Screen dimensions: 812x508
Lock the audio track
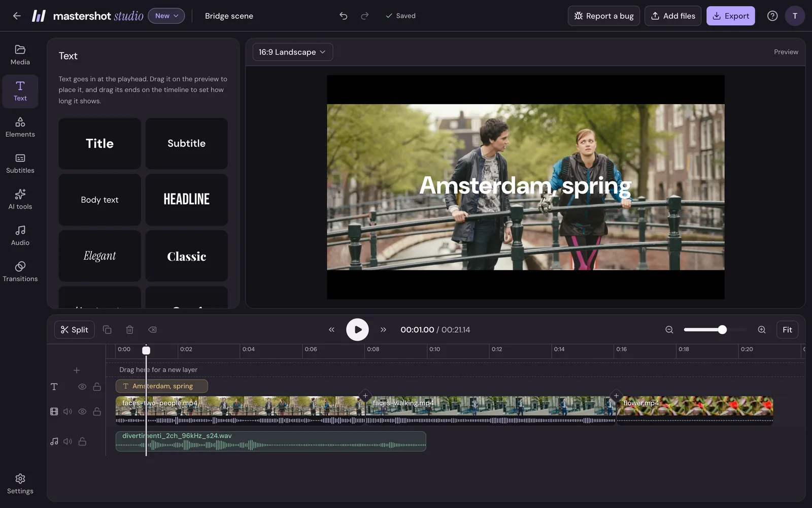click(x=82, y=441)
